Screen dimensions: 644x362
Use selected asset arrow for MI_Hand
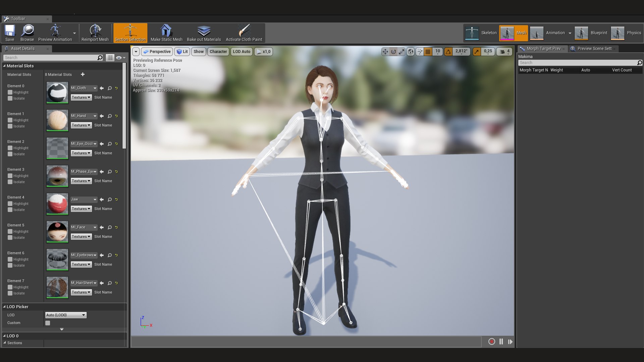pyautogui.click(x=102, y=116)
